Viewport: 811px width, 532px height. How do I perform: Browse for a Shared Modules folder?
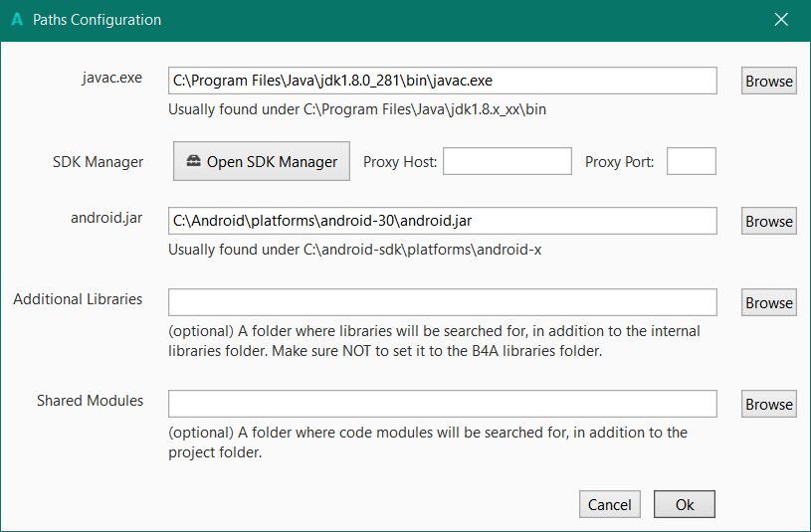point(768,405)
